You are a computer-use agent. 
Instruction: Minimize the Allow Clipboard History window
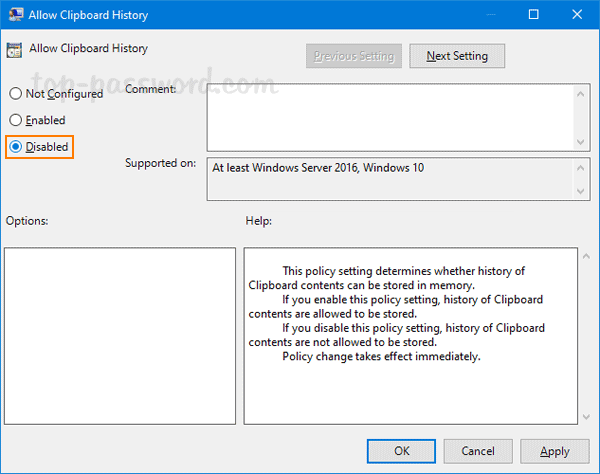click(487, 15)
